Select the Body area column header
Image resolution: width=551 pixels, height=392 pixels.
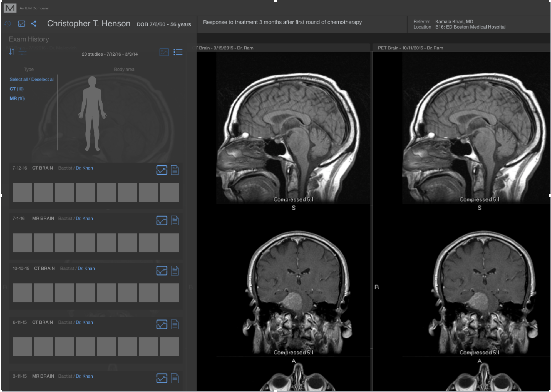pyautogui.click(x=124, y=69)
